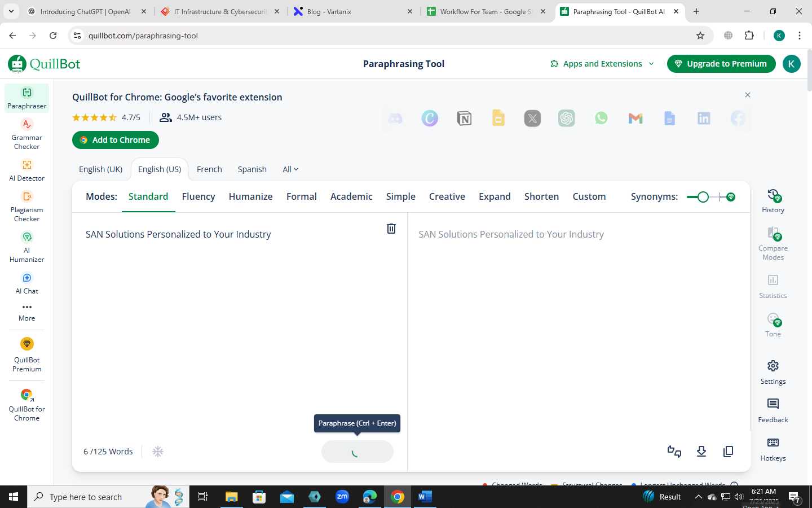
Task: Choose the Expand mode
Action: pyautogui.click(x=495, y=196)
